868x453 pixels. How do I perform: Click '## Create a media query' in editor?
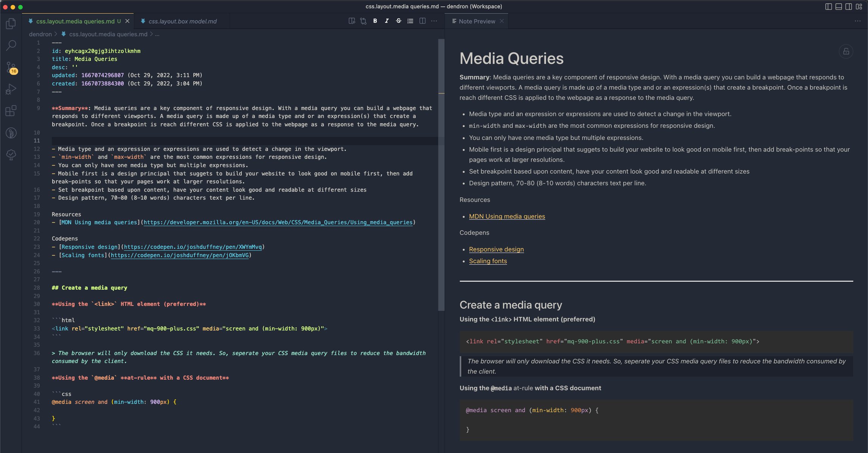click(x=89, y=288)
